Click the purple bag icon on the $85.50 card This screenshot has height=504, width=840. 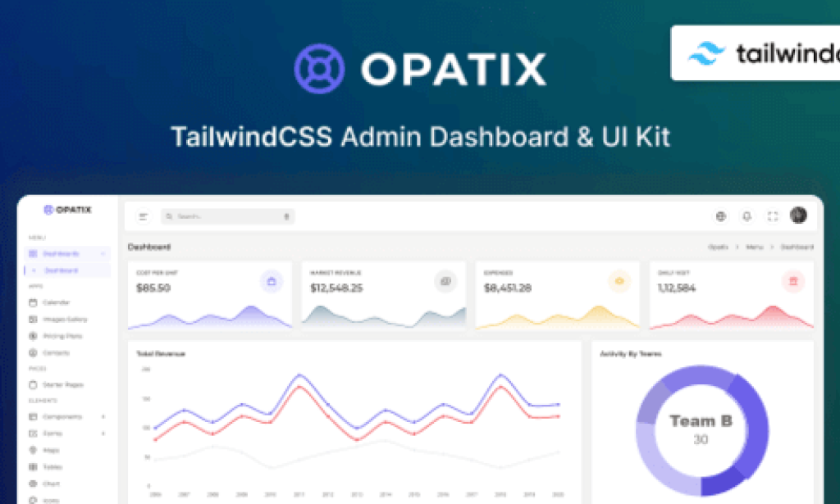[272, 281]
